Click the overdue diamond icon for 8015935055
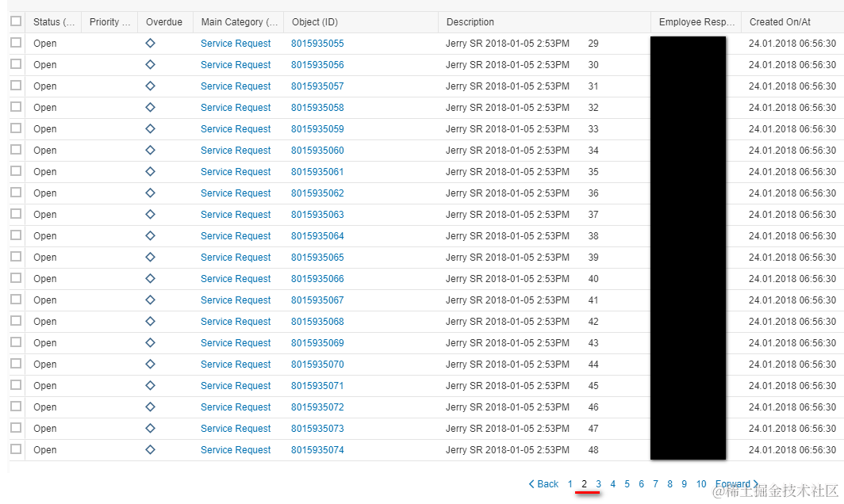The image size is (844, 504). pyautogui.click(x=150, y=43)
